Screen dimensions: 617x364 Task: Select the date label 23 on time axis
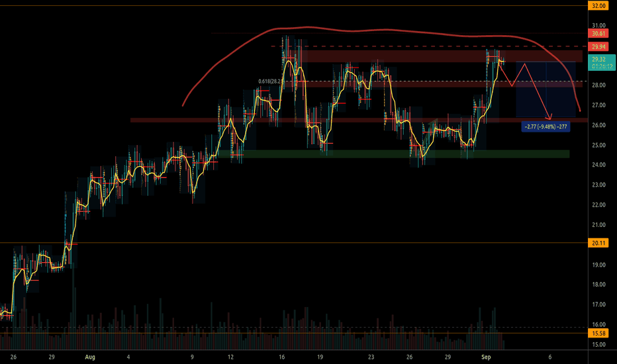(371, 357)
